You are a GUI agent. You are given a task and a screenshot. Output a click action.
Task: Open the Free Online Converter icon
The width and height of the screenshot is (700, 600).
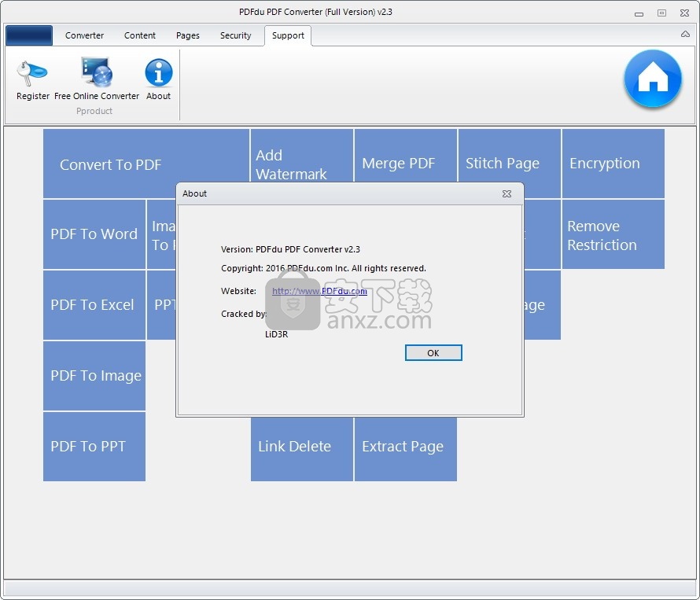point(97,72)
